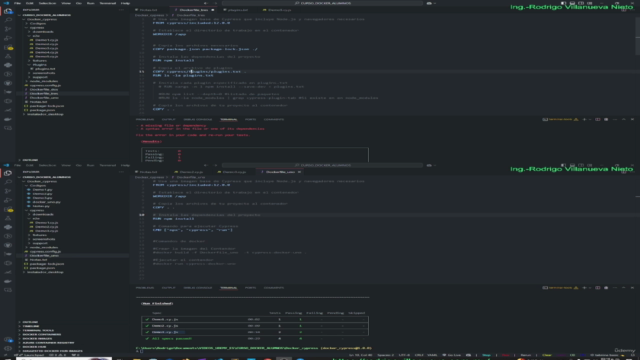Open Extensions view in top window activity bar
Viewport: 640px width, 360px height.
[x=8, y=47]
